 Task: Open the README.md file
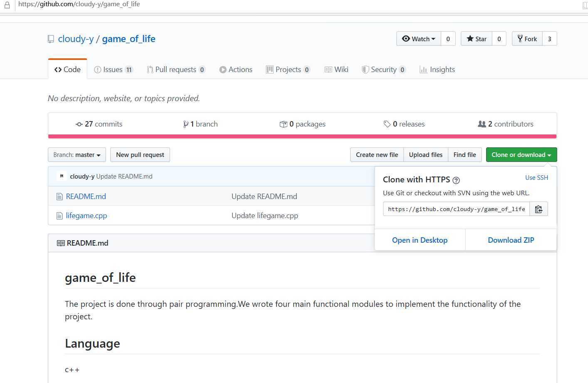click(x=86, y=196)
